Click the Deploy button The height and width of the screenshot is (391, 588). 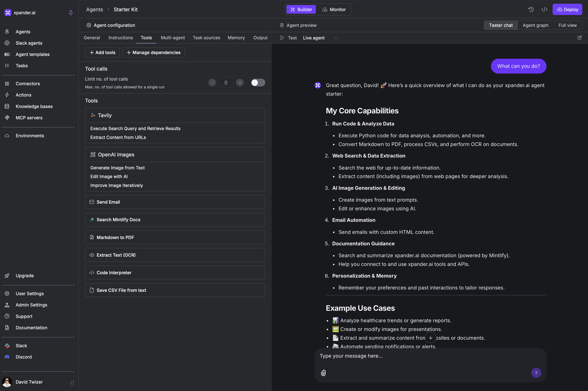point(567,9)
